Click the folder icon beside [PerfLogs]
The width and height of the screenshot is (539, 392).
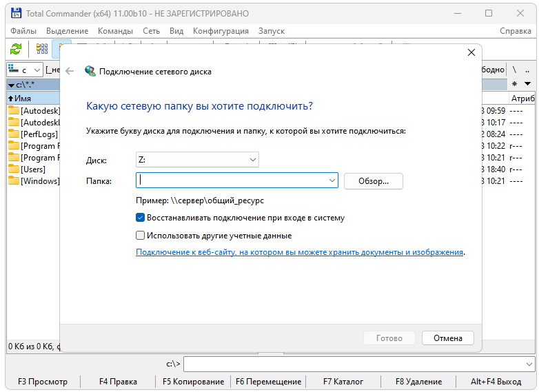click(x=14, y=134)
